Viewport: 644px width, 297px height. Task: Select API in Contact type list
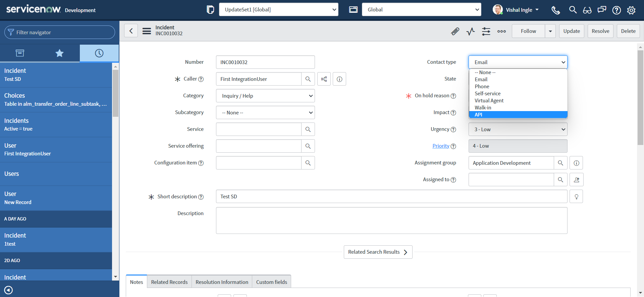518,115
